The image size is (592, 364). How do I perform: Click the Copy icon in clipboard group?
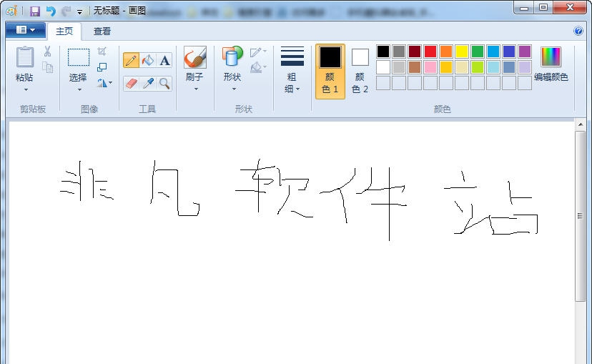pos(47,67)
